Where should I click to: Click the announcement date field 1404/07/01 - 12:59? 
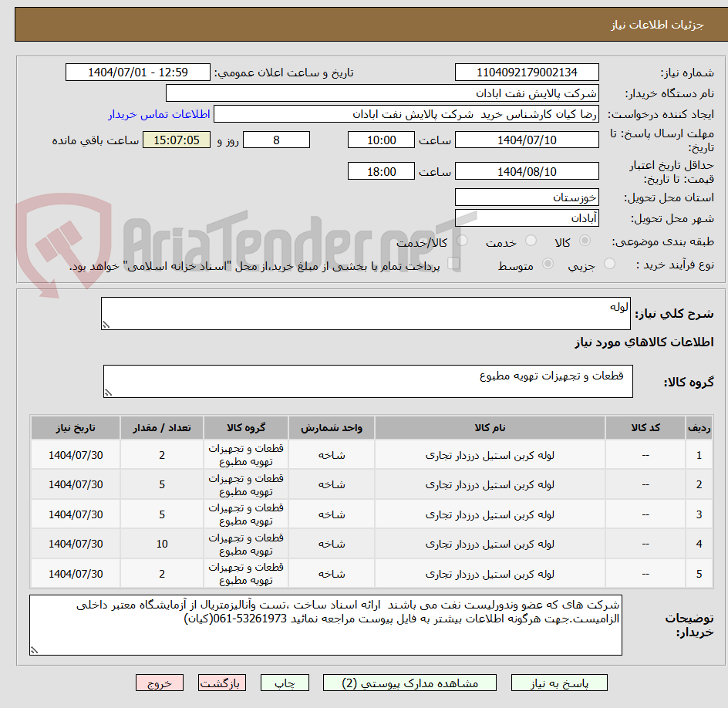click(x=138, y=72)
